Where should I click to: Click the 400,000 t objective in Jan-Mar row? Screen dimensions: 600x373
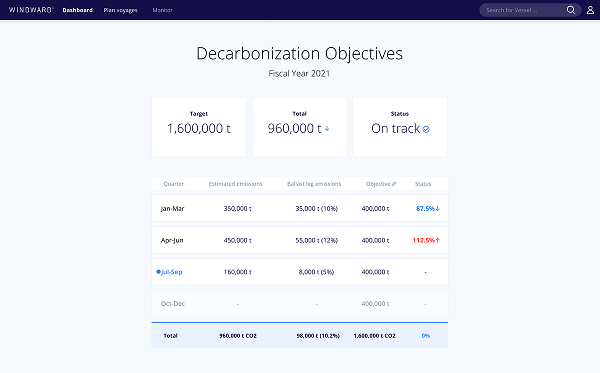(375, 208)
